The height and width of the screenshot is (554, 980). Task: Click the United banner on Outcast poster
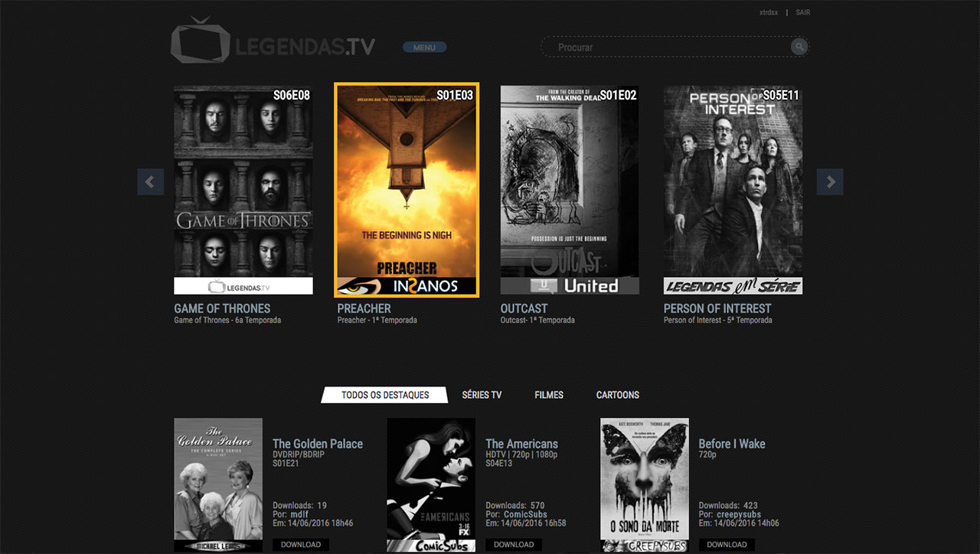point(570,286)
